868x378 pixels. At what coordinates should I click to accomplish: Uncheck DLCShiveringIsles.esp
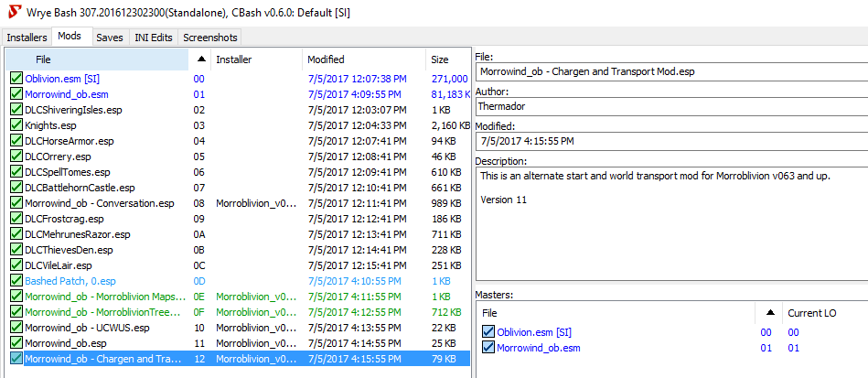tap(16, 110)
